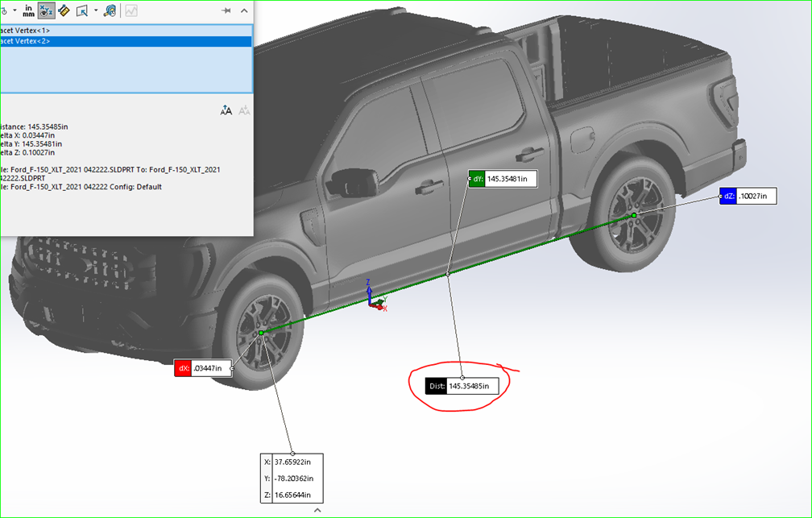The height and width of the screenshot is (518, 812).
Task: Click the Projected On plane icon
Action: [82, 10]
